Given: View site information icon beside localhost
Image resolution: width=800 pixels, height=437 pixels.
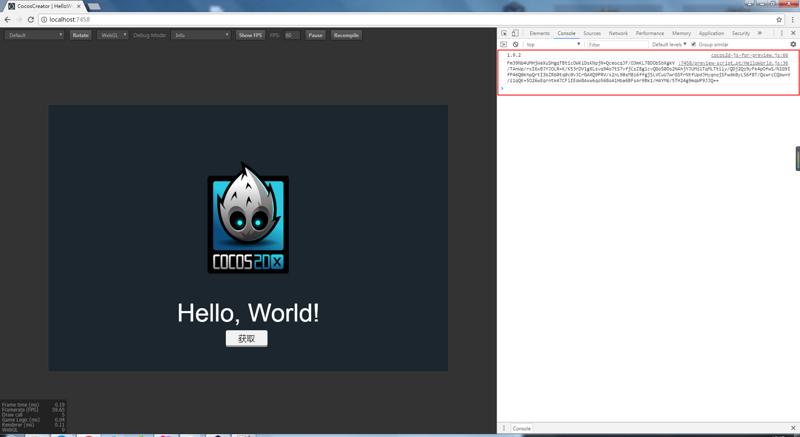Looking at the screenshot, I should 44,19.
